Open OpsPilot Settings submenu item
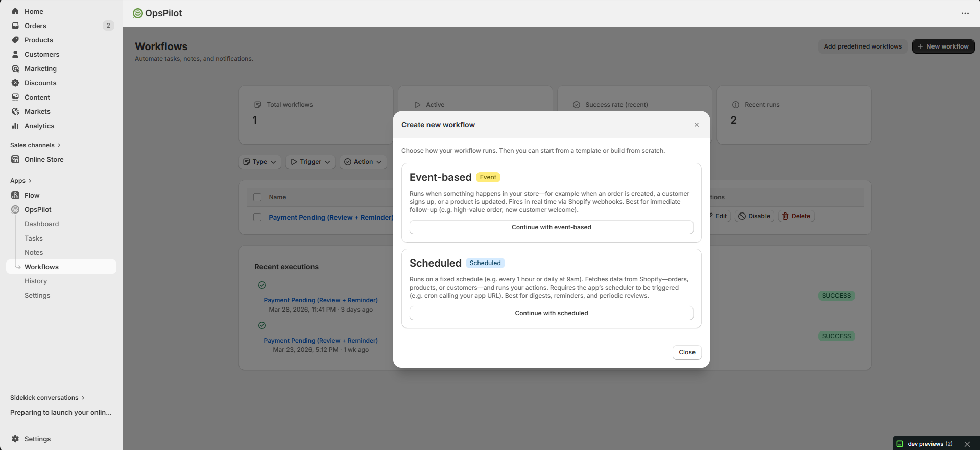 pos(37,295)
